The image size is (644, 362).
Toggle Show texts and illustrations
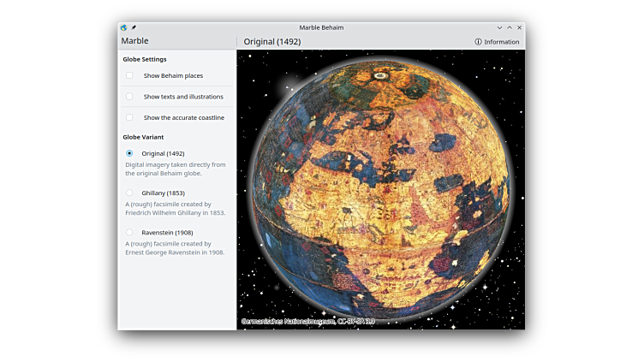129,97
